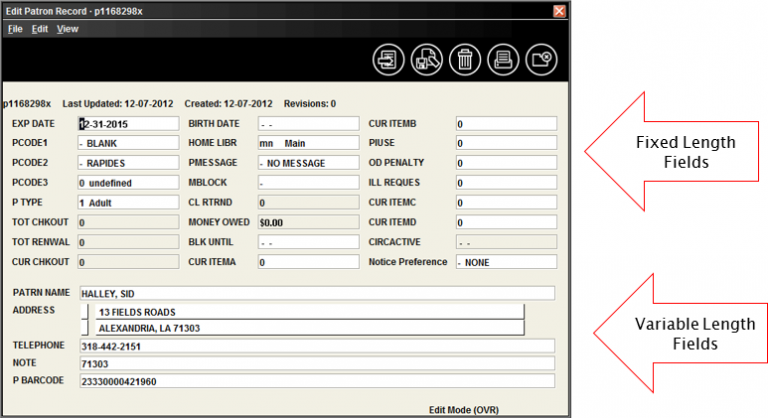Select the 13 FIELDS ROADS address line

pos(308,312)
